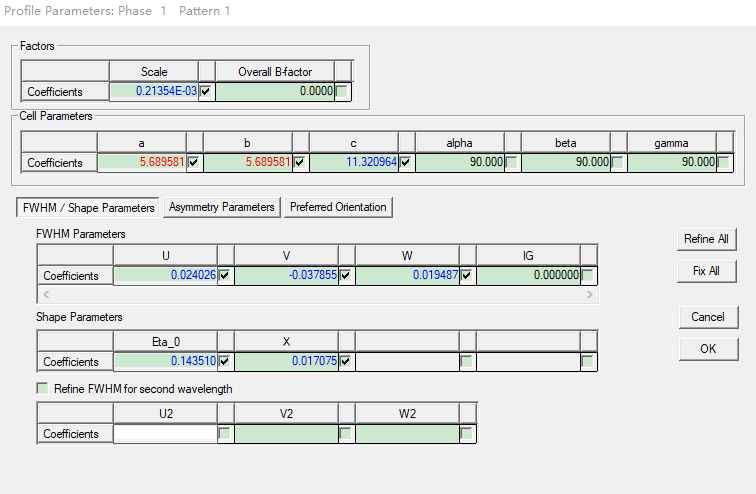Select the U2 coefficient input field

pos(165,434)
